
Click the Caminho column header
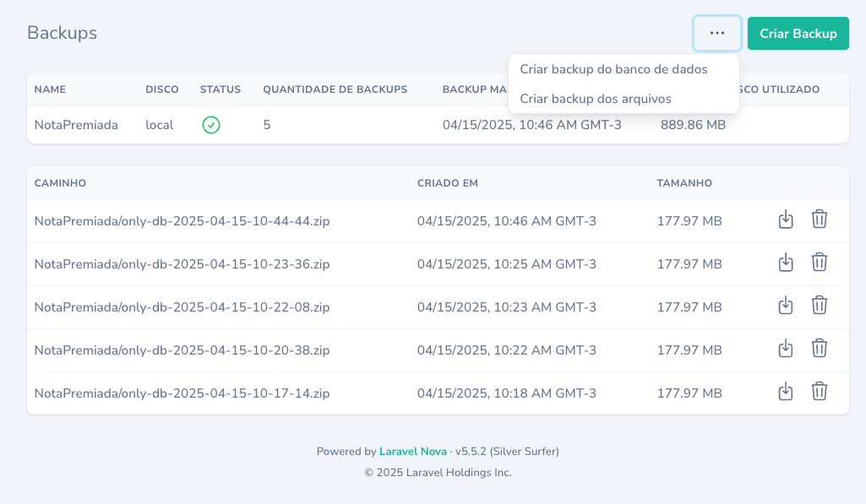pyautogui.click(x=60, y=183)
